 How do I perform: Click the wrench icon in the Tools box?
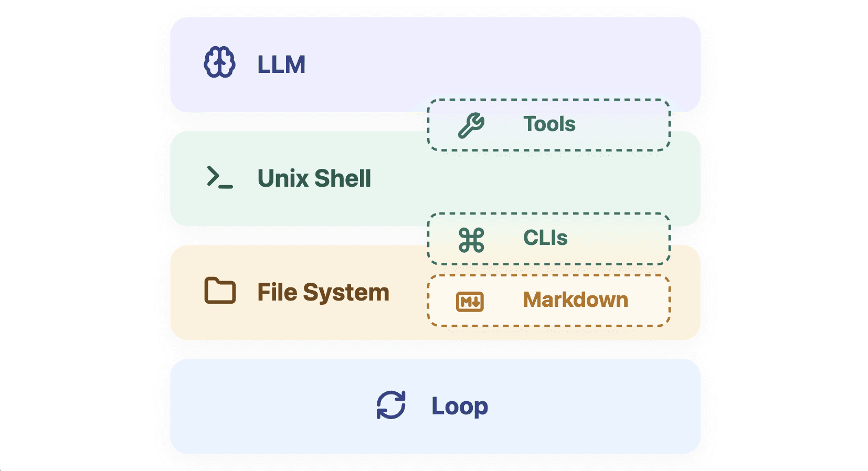(x=471, y=125)
